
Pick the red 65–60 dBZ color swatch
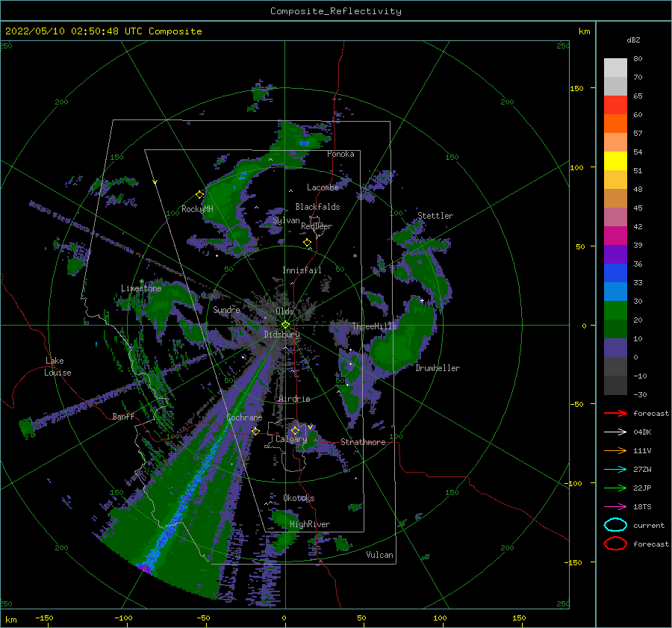pyautogui.click(x=615, y=105)
